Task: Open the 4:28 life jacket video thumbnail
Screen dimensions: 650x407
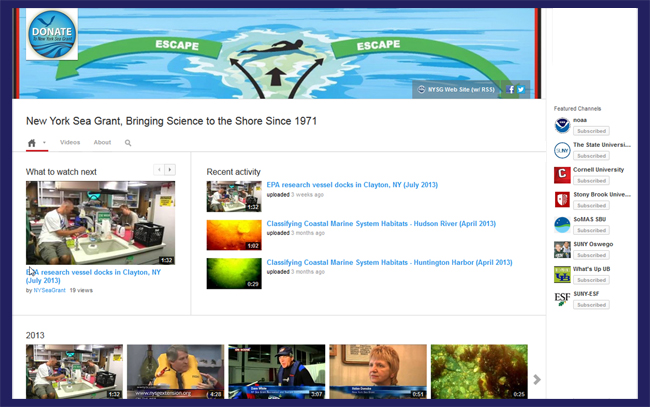Action: [x=175, y=372]
